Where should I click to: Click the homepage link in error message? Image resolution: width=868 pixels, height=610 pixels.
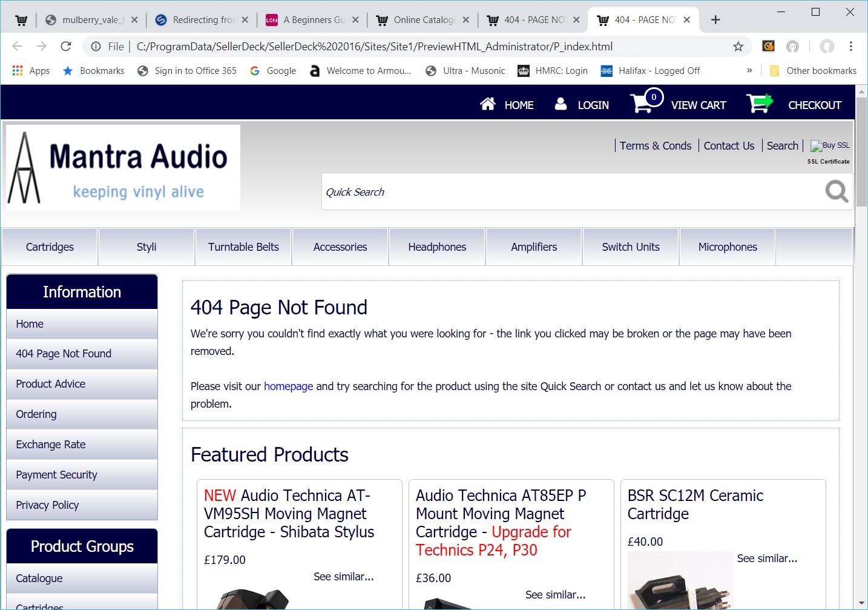(x=288, y=386)
